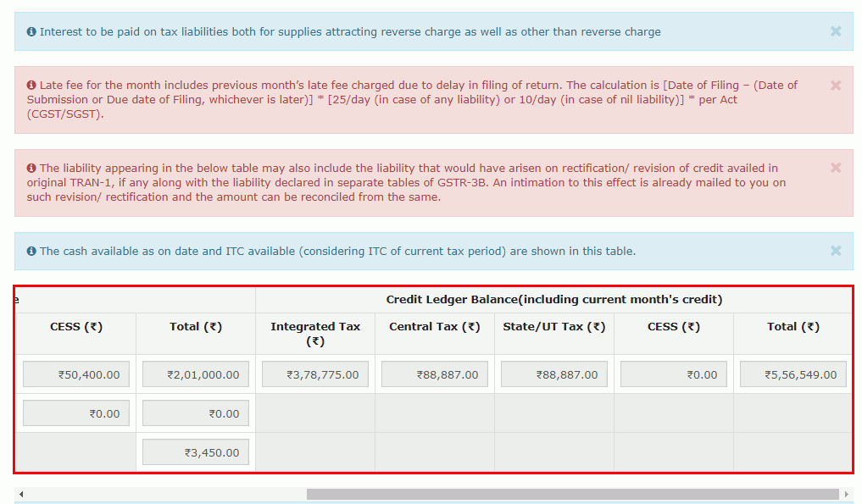Screen dimensions: 862x504
Task: Click the ₹0.00 credit ledger CESS field
Action: click(674, 374)
